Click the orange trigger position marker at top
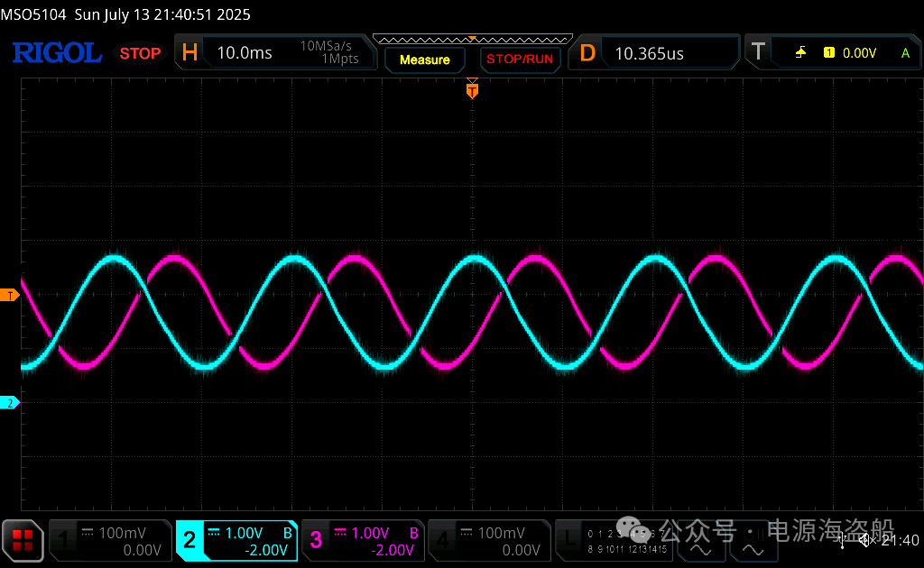Image resolution: width=924 pixels, height=568 pixels. pos(472,89)
